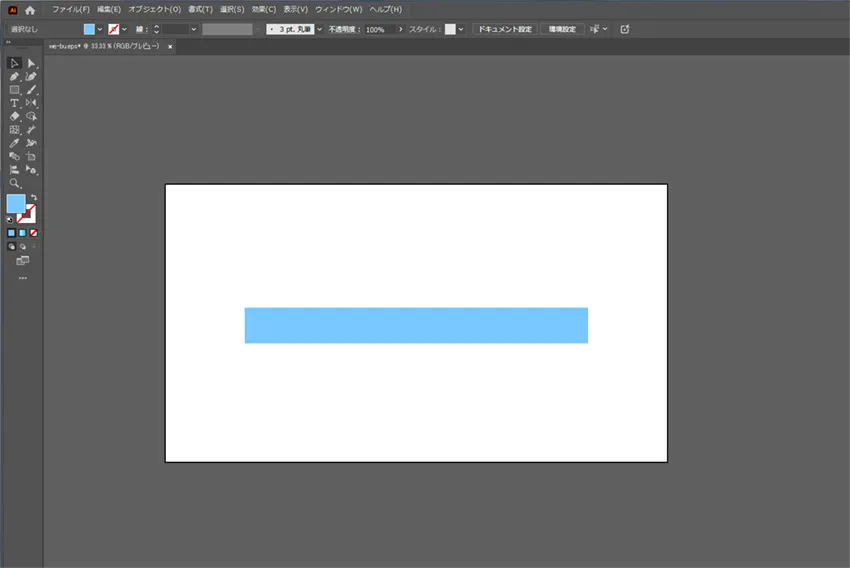The width and height of the screenshot is (850, 568).
Task: Open the fill color dropdown in control bar
Action: (100, 29)
